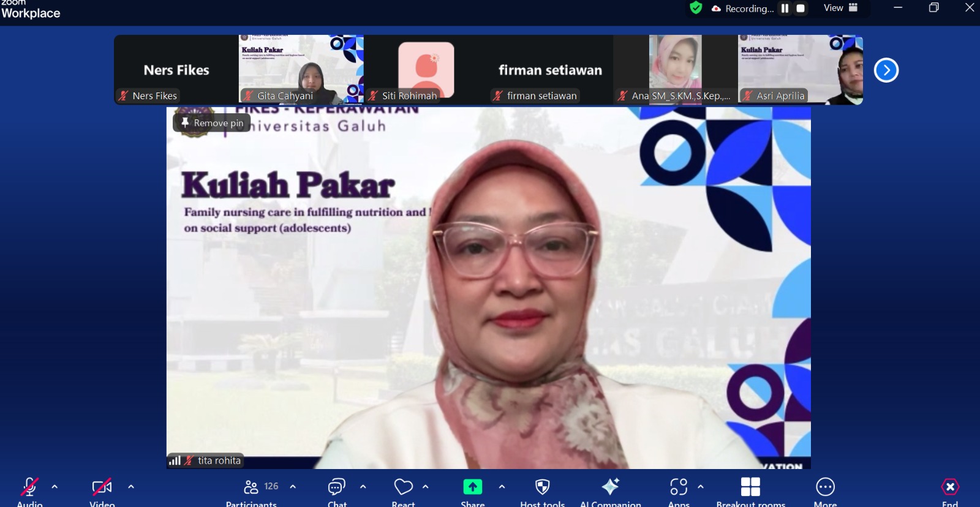Expand the video options arrow
The image size is (980, 507).
point(130,487)
